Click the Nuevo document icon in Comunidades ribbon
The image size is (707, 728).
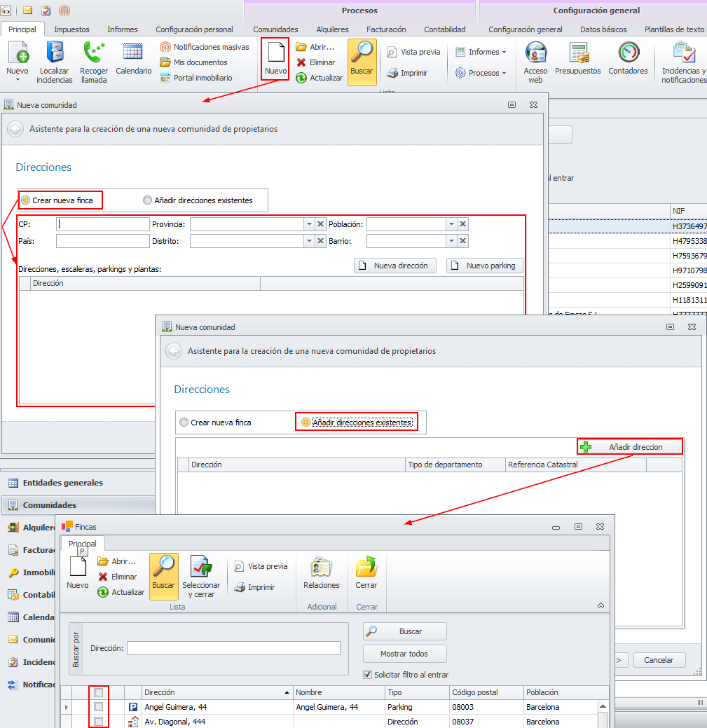pos(276,58)
